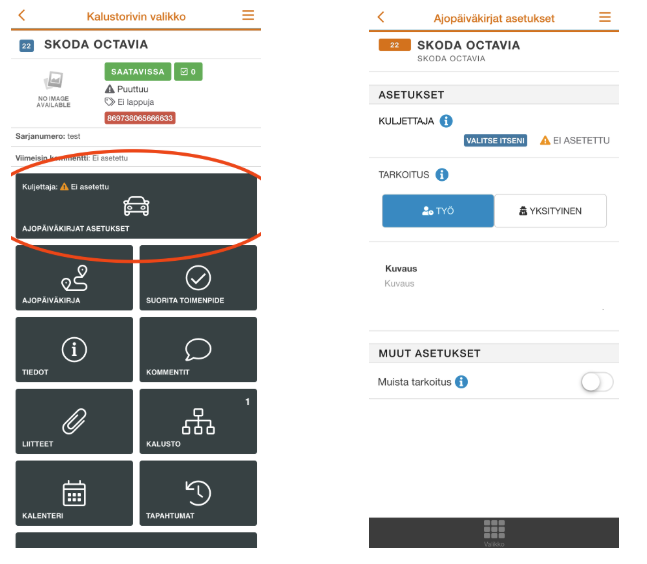Click info icon next to Kuljettaja
This screenshot has width=647, height=564.
click(446, 121)
